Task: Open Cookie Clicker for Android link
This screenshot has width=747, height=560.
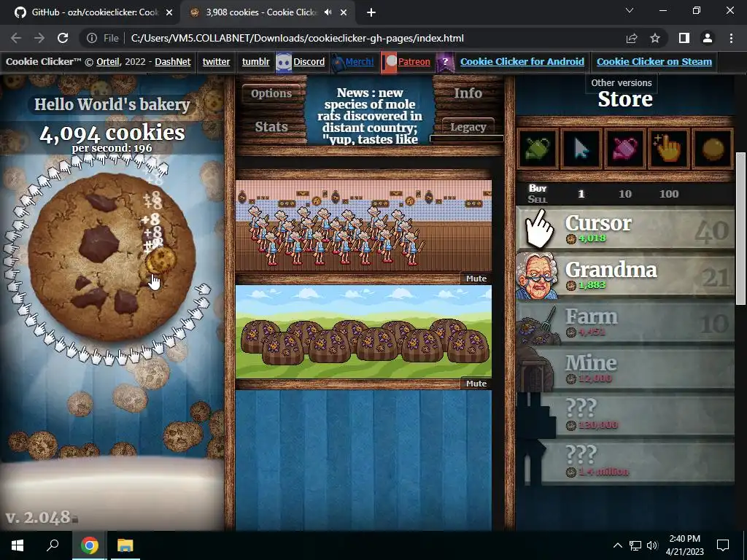Action: click(x=522, y=61)
